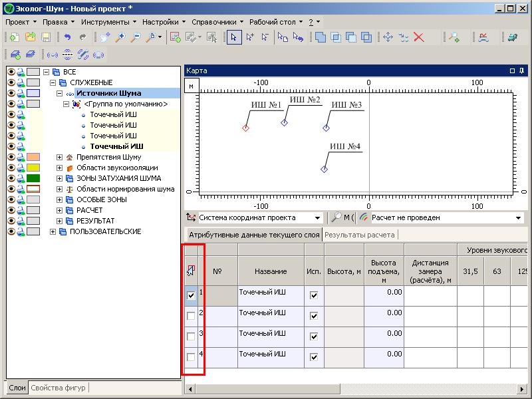This screenshot has width=532, height=399.
Task: Click the green ЗОНЫ ЗАТУХАНИЯ ШУМА color swatch
Action: click(33, 178)
